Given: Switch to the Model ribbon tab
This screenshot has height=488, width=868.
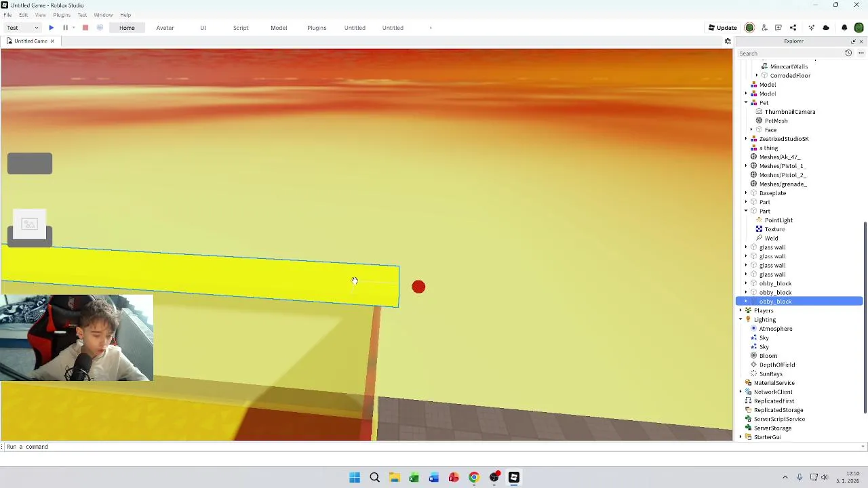Looking at the screenshot, I should coord(279,28).
